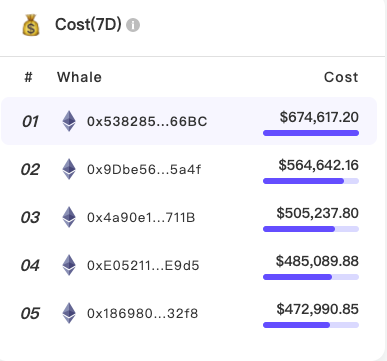387x361 pixels.
Task: Click the Cost column header
Action: tap(341, 77)
